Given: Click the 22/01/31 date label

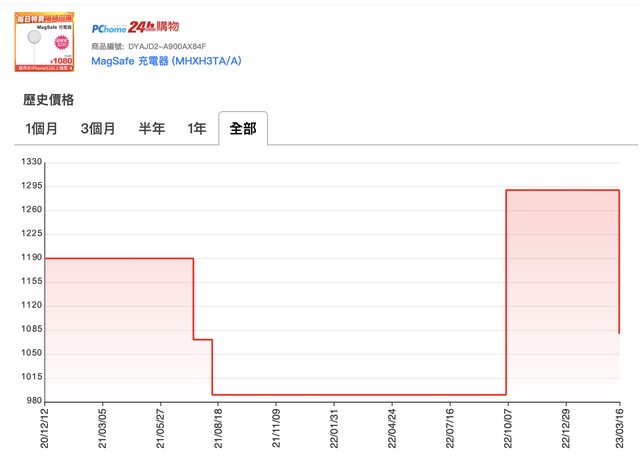Looking at the screenshot, I should [334, 428].
